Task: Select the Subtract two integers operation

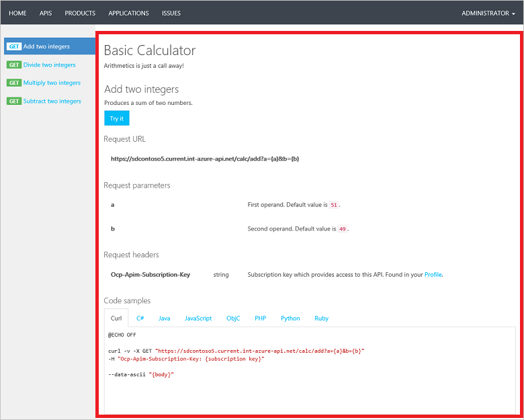Action: [52, 101]
